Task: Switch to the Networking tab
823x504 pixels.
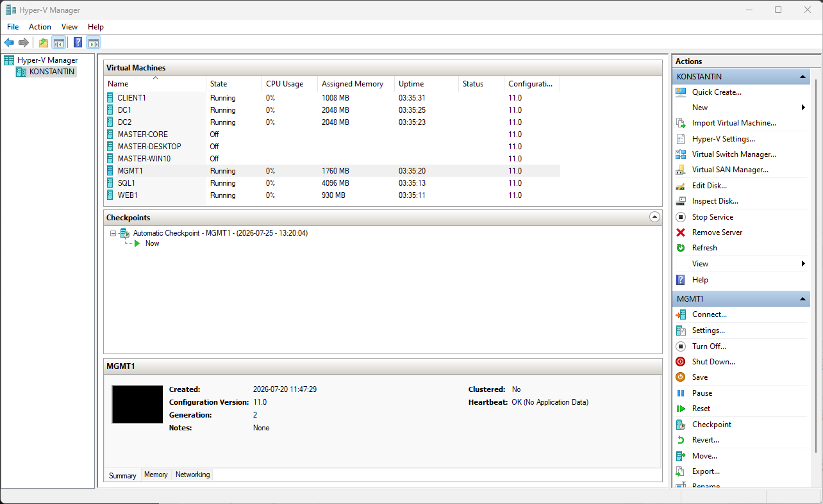Action: (192, 475)
